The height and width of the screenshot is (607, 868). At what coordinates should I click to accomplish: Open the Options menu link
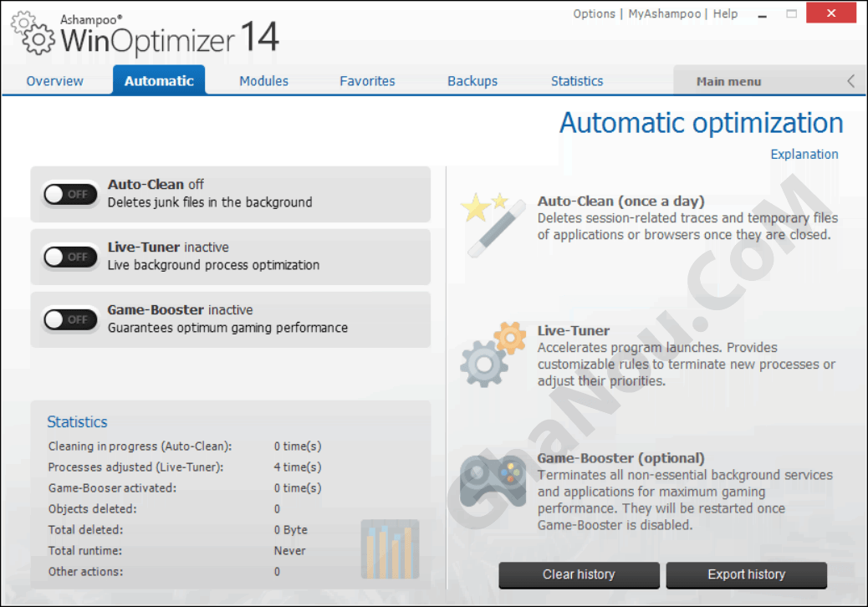pos(594,14)
